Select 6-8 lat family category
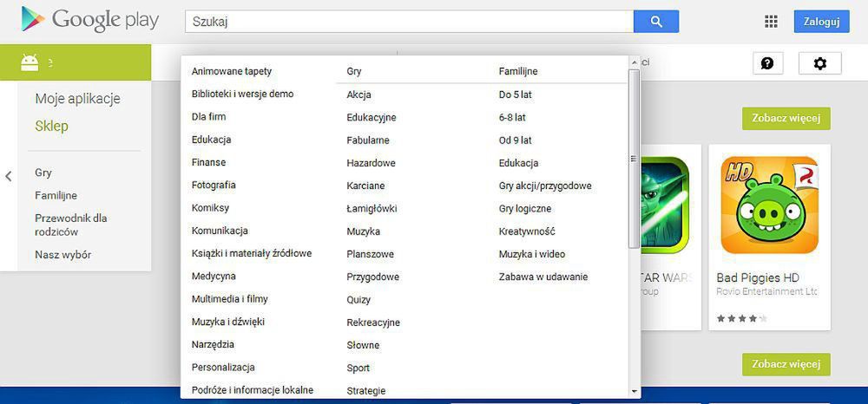Image resolution: width=868 pixels, height=404 pixels. pyautogui.click(x=512, y=117)
